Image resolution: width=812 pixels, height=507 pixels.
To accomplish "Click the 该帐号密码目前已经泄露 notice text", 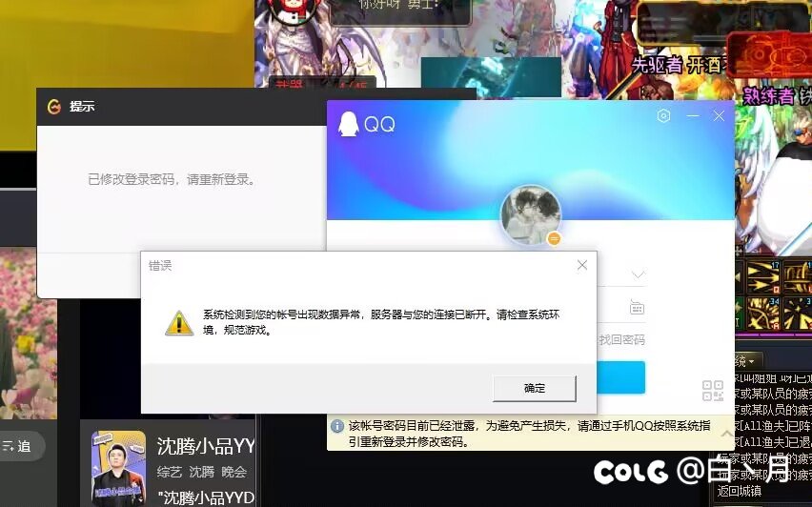I will [529, 434].
